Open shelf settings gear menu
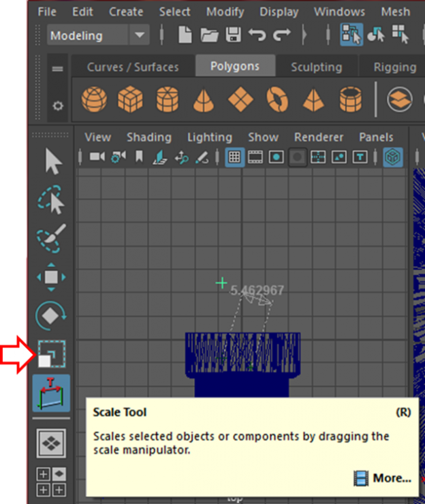The height and width of the screenshot is (504, 425). pyautogui.click(x=58, y=106)
